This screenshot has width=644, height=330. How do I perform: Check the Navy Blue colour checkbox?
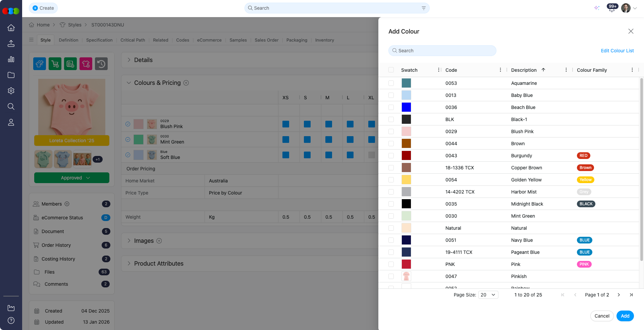pos(391,240)
